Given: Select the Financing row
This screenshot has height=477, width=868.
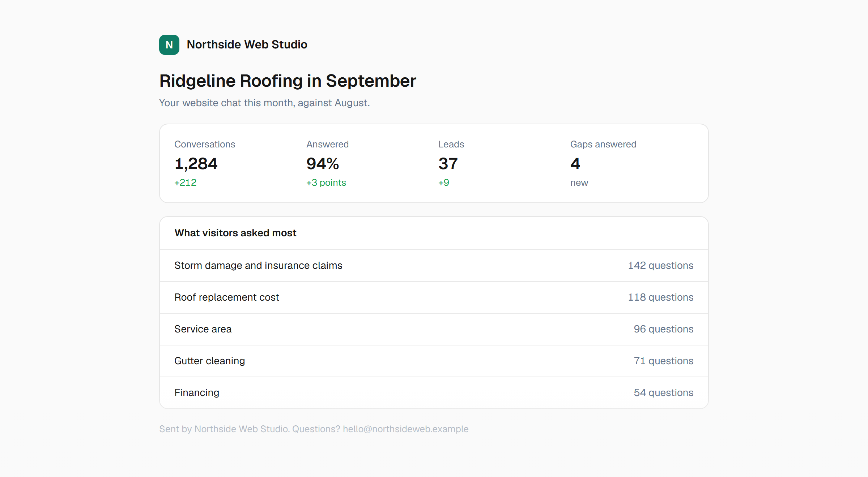Looking at the screenshot, I should tap(434, 393).
